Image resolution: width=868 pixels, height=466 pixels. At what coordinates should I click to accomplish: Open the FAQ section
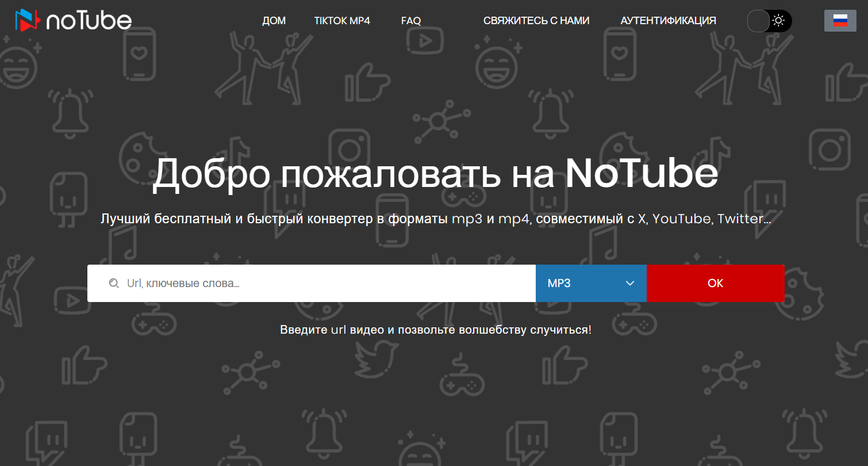[x=410, y=20]
